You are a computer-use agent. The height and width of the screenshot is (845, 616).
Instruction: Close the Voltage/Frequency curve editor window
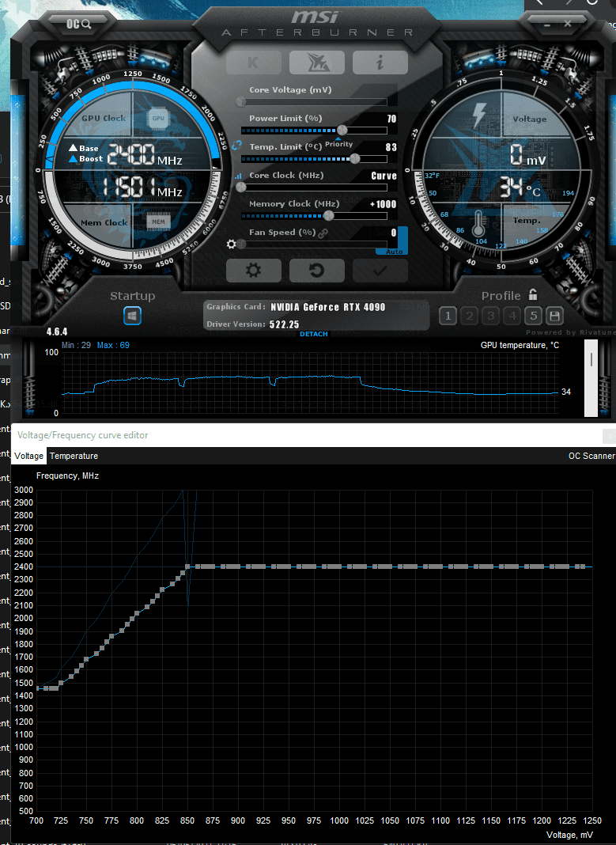[610, 435]
